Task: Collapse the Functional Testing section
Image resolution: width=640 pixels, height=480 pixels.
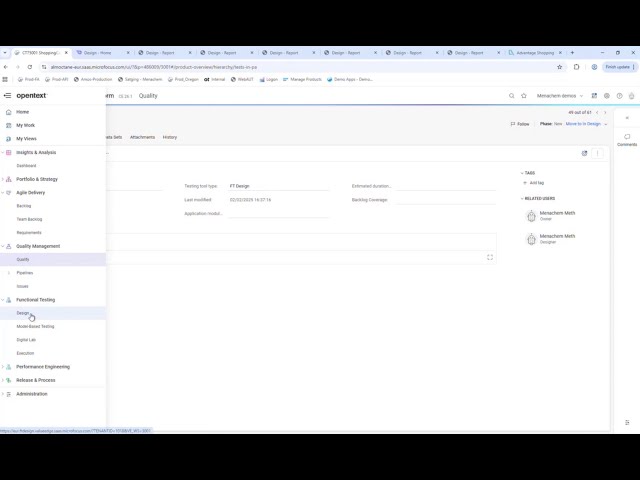Action: point(3,300)
